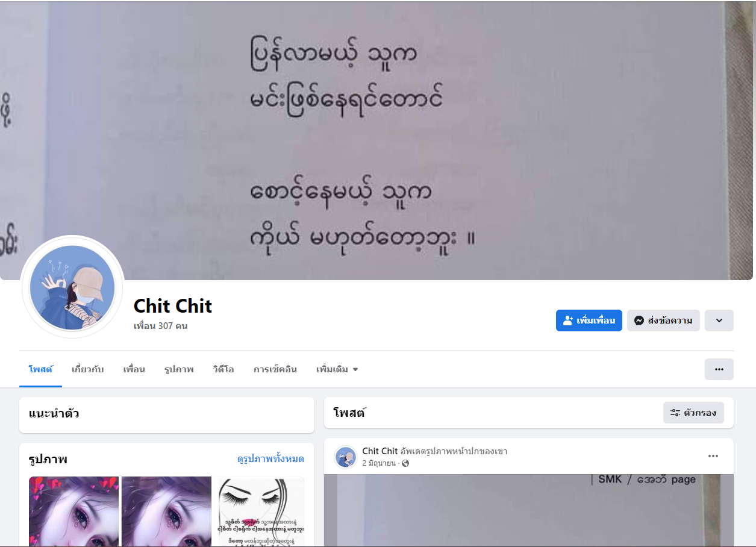The width and height of the screenshot is (756, 547).
Task: Open the cover photo with Burmese text
Action: click(x=378, y=140)
